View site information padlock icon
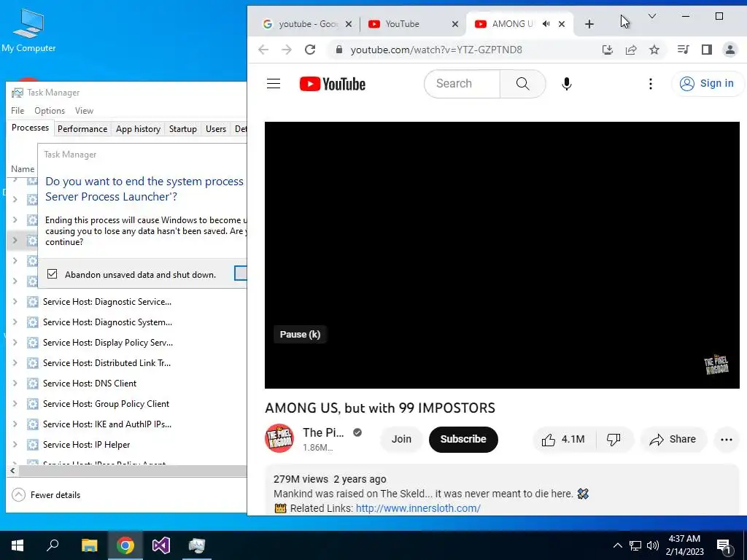This screenshot has width=747, height=560. click(x=338, y=50)
